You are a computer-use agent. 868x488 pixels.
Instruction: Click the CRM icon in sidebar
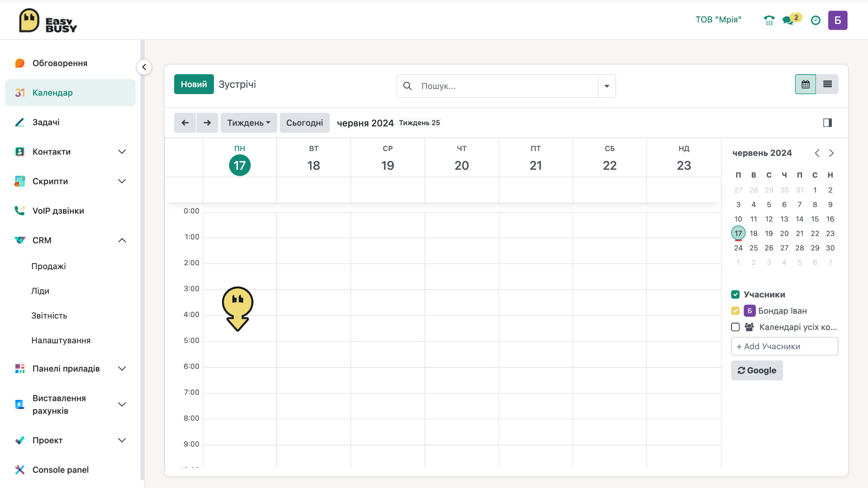pyautogui.click(x=20, y=240)
